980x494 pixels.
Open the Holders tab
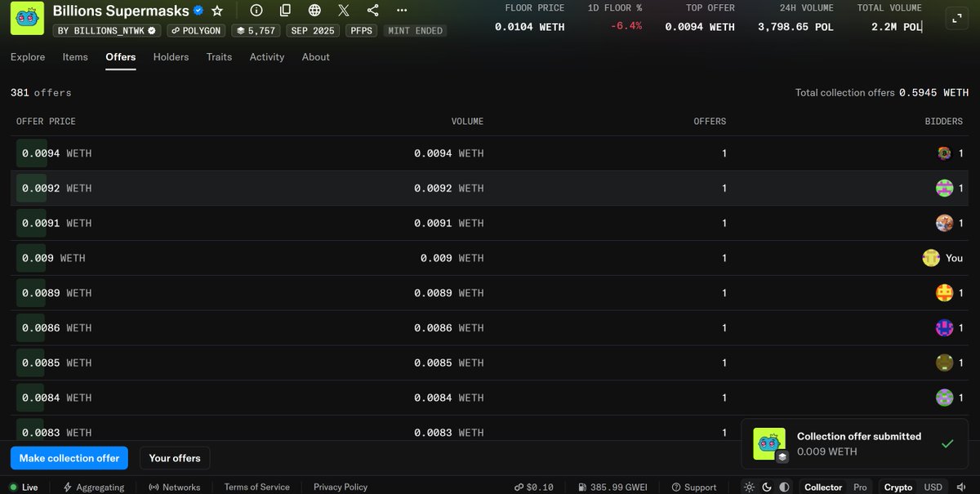tap(171, 57)
